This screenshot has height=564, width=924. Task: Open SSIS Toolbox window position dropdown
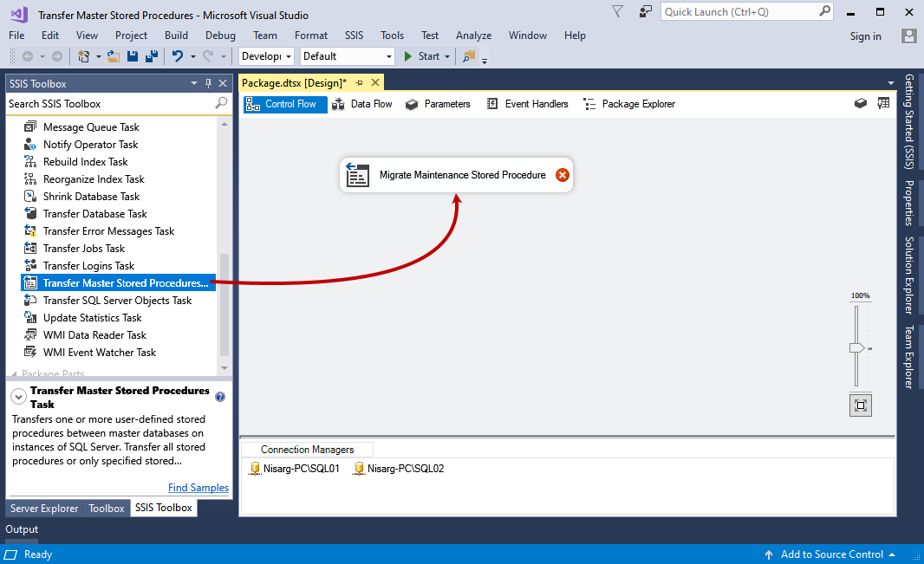click(194, 83)
